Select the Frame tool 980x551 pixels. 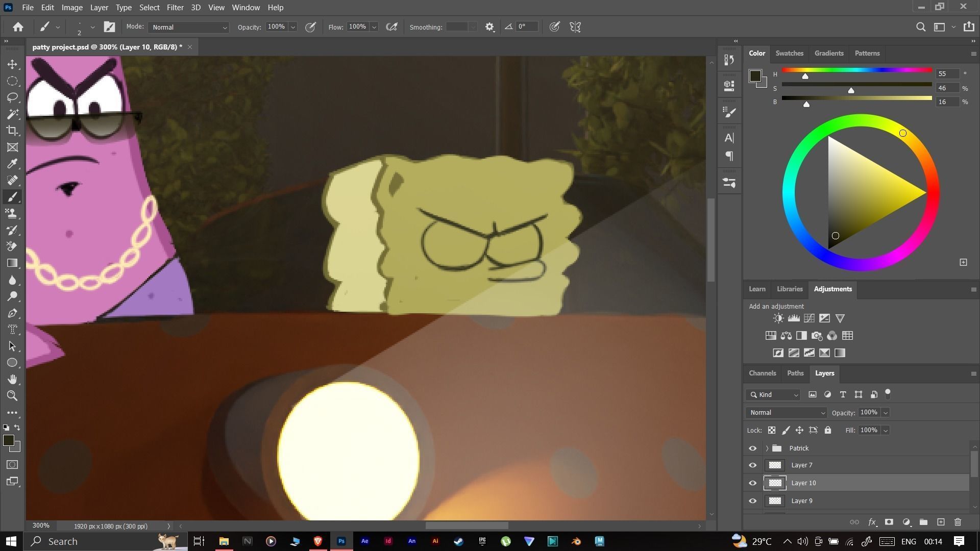tap(13, 147)
